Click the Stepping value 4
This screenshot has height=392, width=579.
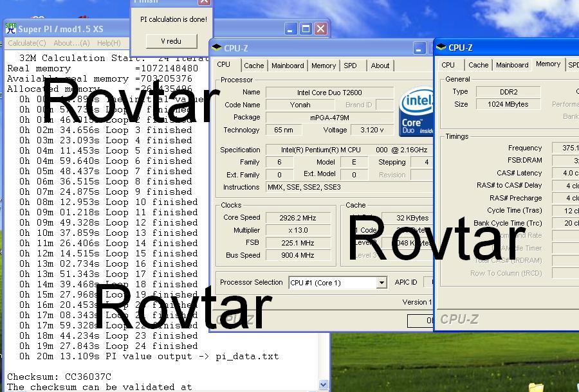point(423,162)
